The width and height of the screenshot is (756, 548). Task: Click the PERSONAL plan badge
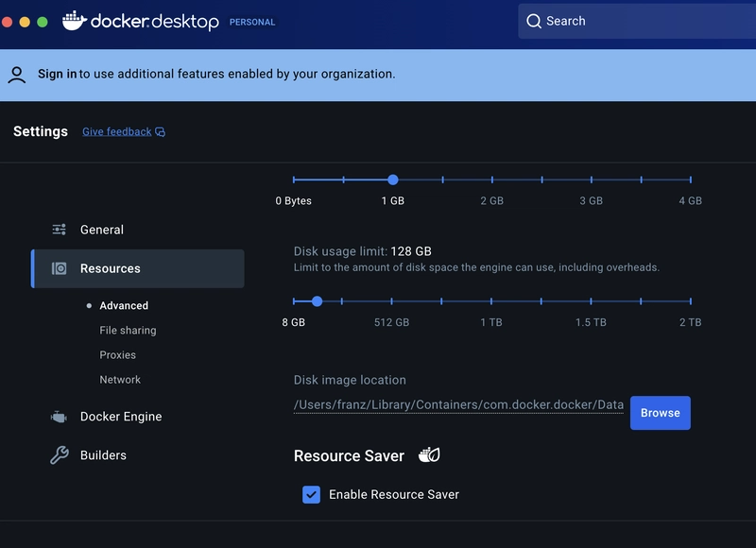click(252, 22)
